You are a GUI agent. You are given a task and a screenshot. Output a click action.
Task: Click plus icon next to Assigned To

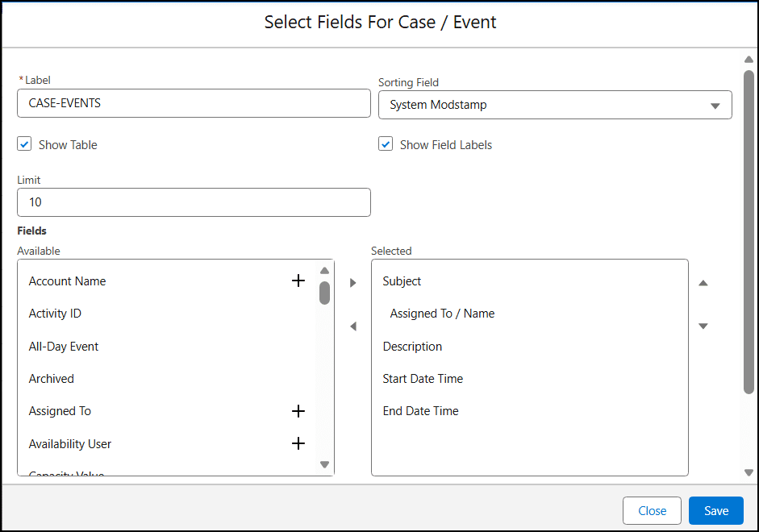pos(298,411)
